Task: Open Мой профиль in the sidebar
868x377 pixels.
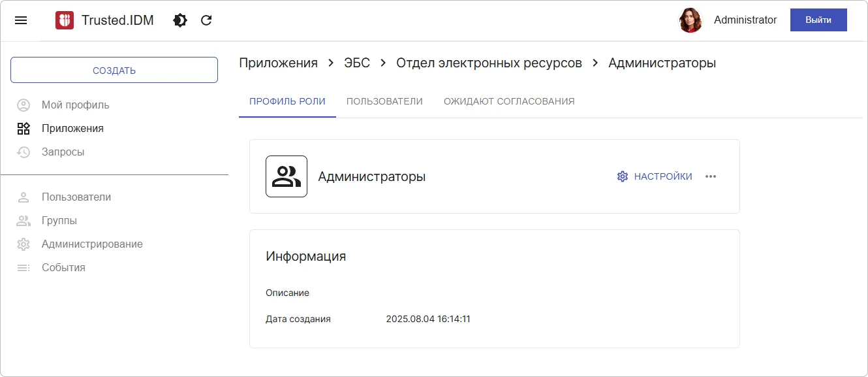Action: click(x=75, y=105)
